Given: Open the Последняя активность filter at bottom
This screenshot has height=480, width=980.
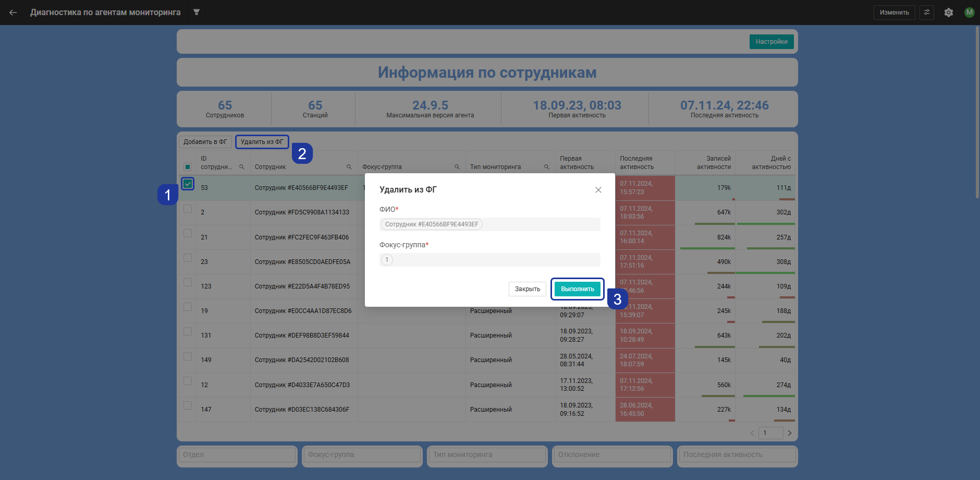Looking at the screenshot, I should pyautogui.click(x=738, y=455).
